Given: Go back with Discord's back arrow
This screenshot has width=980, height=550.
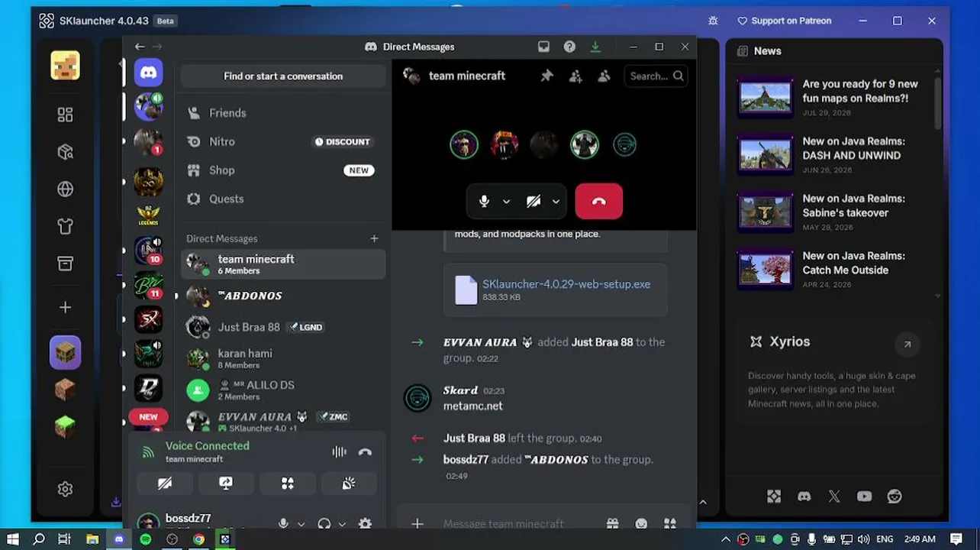Looking at the screenshot, I should [x=140, y=47].
